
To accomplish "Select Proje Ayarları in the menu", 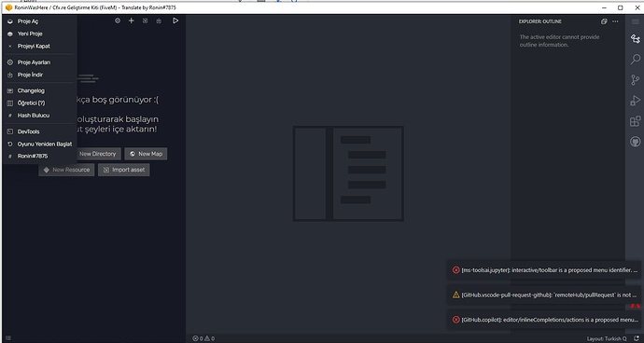I will click(39, 62).
